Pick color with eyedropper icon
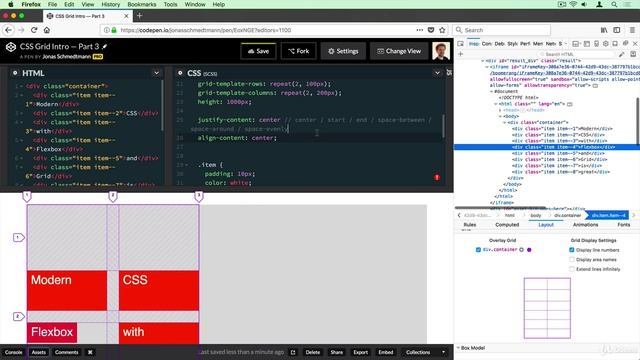The height and width of the screenshot is (360, 640). (621, 54)
